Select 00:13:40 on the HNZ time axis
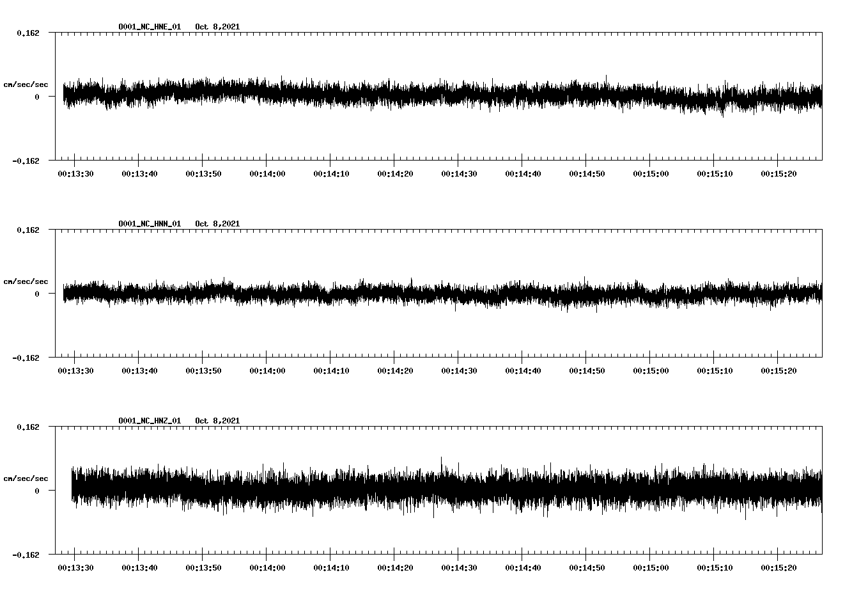Image resolution: width=868 pixels, height=591 pixels. pos(139,568)
